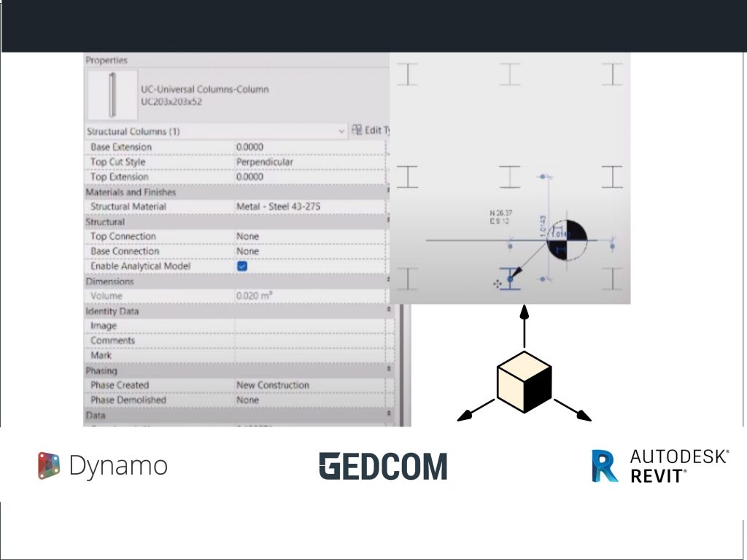Screen dimensions: 747x560
Task: Collapse the Phasing section
Action: (x=388, y=370)
